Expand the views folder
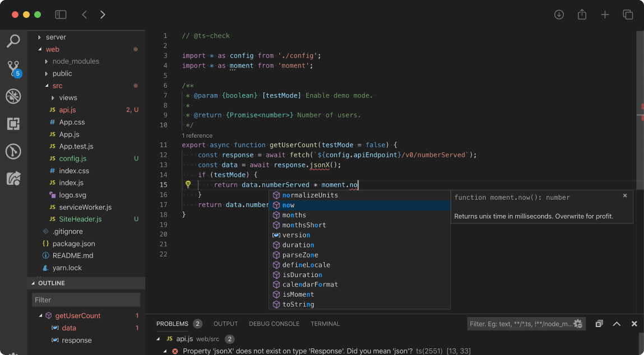Viewport: 644px width, 355px height. pos(53,97)
